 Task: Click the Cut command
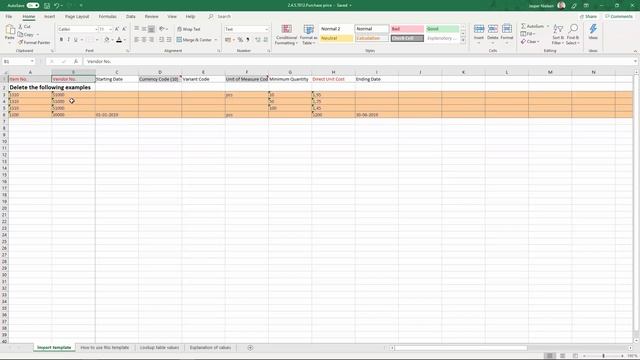24,27
